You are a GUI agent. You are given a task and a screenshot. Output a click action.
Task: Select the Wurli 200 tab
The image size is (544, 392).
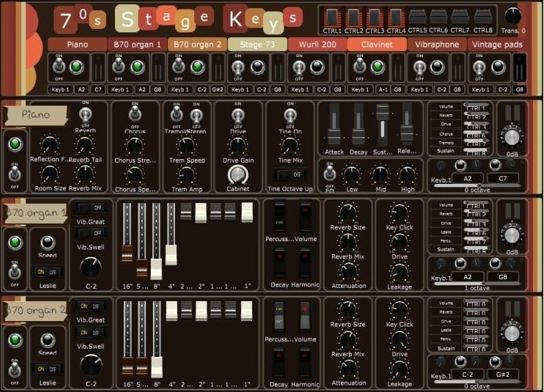coord(317,45)
